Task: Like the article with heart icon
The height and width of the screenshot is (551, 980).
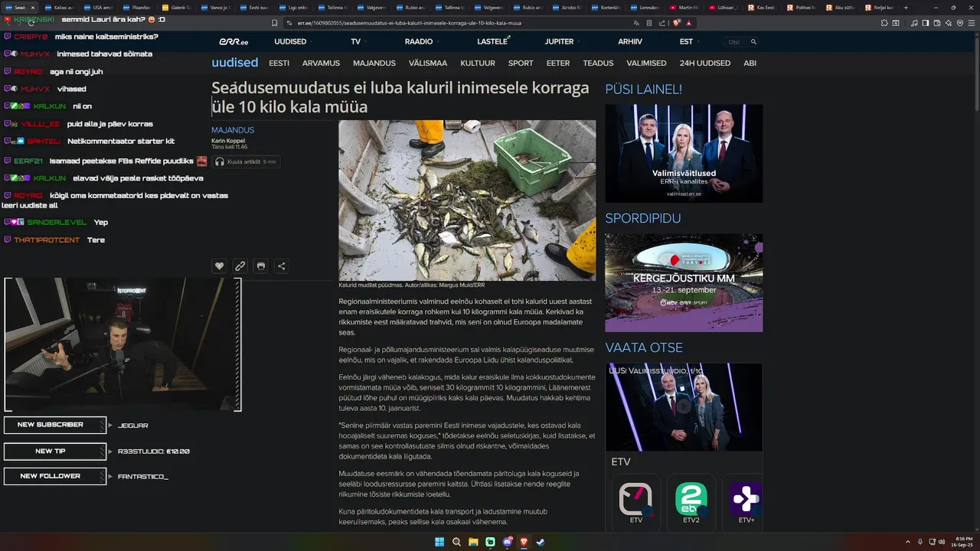Action: [x=219, y=266]
